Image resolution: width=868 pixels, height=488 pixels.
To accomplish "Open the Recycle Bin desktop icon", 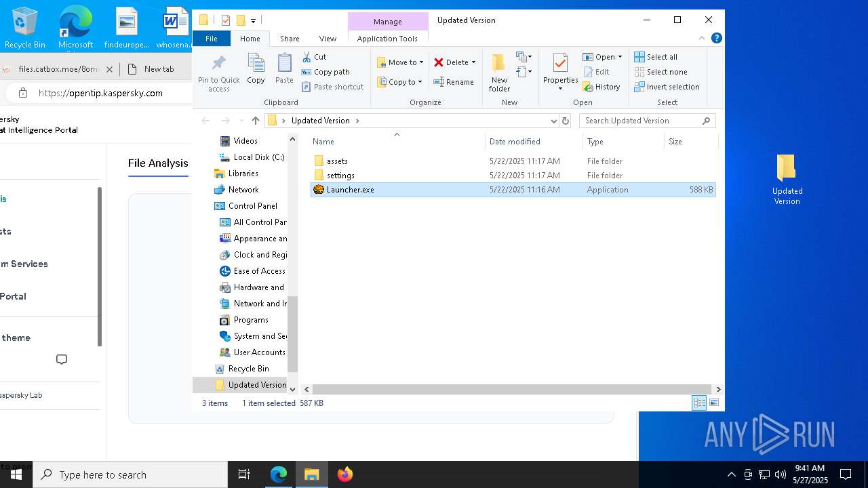I will pos(25,28).
